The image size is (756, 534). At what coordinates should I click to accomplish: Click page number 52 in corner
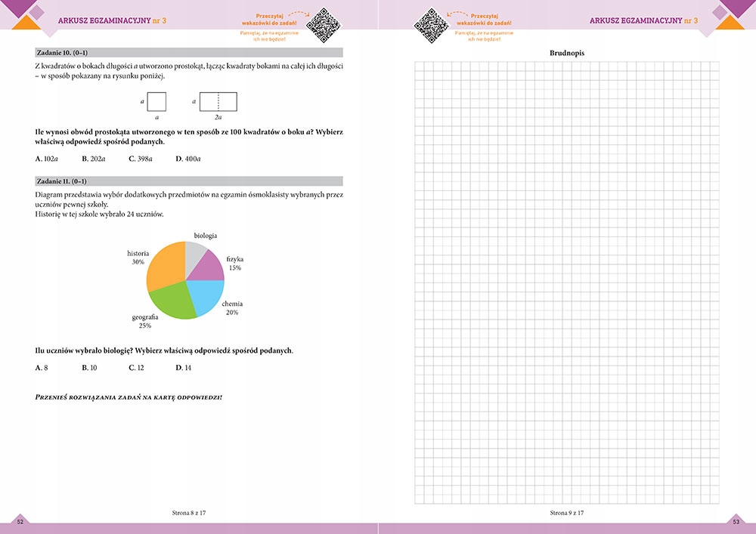20,521
